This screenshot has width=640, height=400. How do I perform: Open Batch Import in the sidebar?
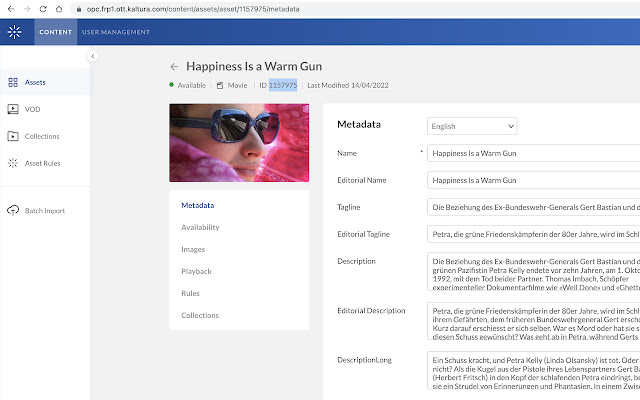click(x=45, y=211)
